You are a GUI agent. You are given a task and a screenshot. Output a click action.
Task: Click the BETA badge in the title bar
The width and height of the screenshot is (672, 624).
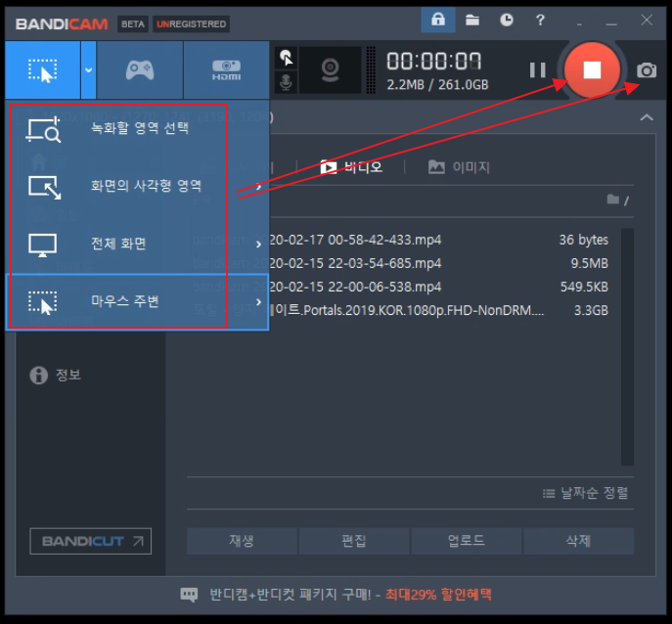(x=132, y=24)
